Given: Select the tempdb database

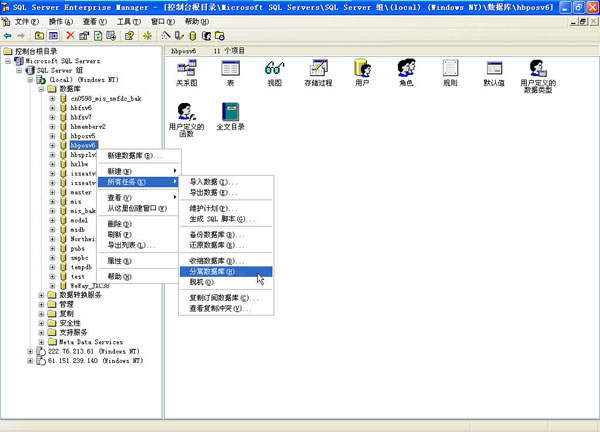Looking at the screenshot, I should tap(81, 267).
